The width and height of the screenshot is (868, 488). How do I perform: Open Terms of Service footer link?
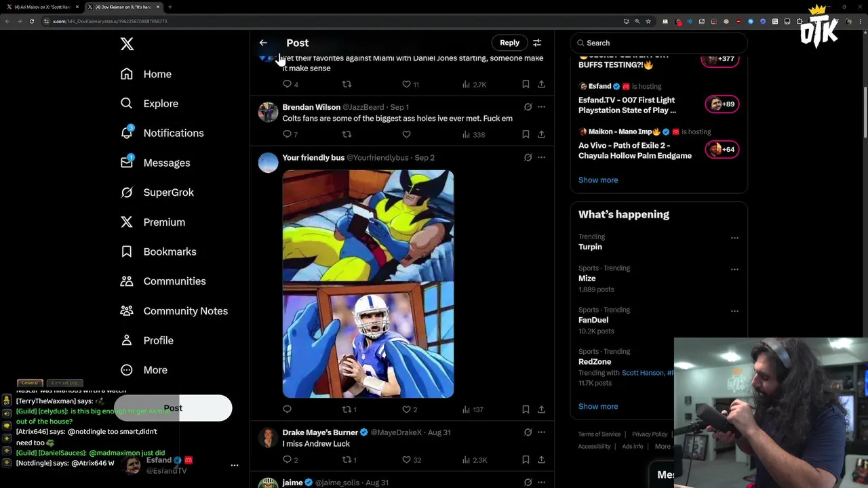[x=599, y=434]
